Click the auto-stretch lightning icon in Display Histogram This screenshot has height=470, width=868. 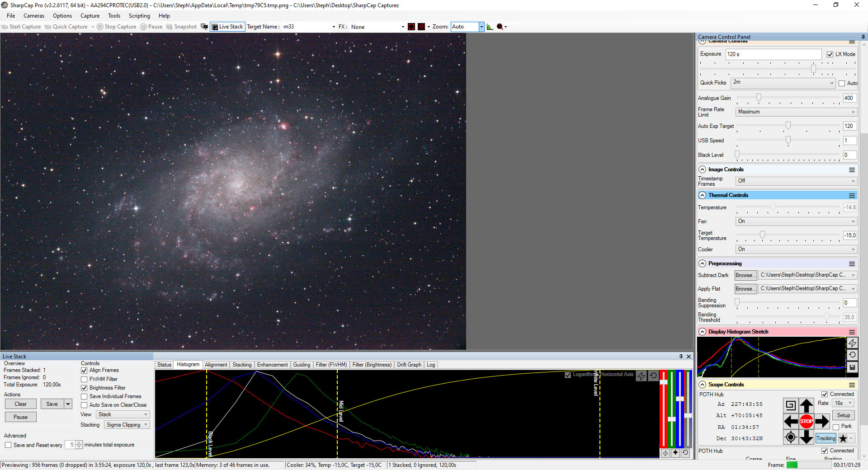tap(852, 343)
